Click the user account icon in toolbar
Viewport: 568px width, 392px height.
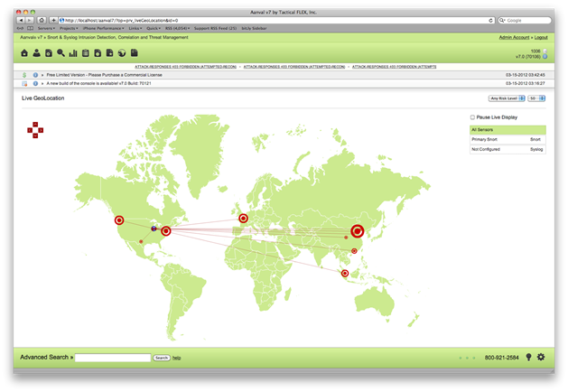pos(37,53)
